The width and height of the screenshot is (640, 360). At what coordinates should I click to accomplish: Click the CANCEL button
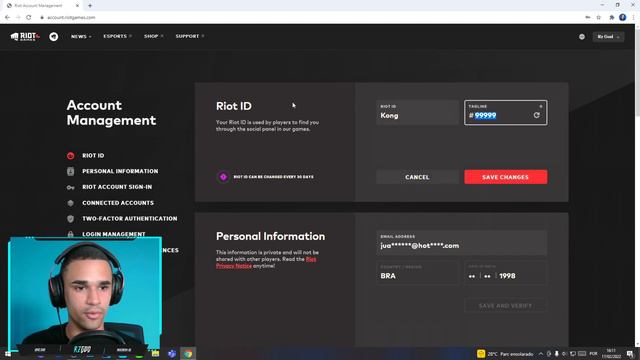click(417, 177)
